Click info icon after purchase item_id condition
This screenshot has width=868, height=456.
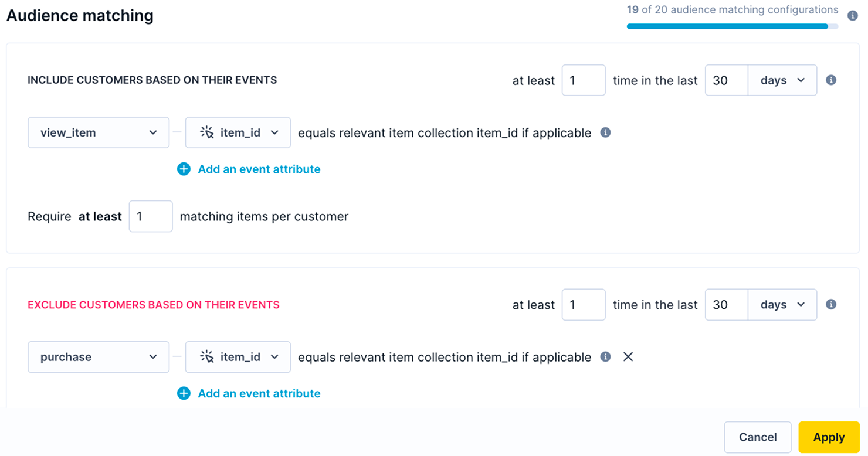pos(606,356)
